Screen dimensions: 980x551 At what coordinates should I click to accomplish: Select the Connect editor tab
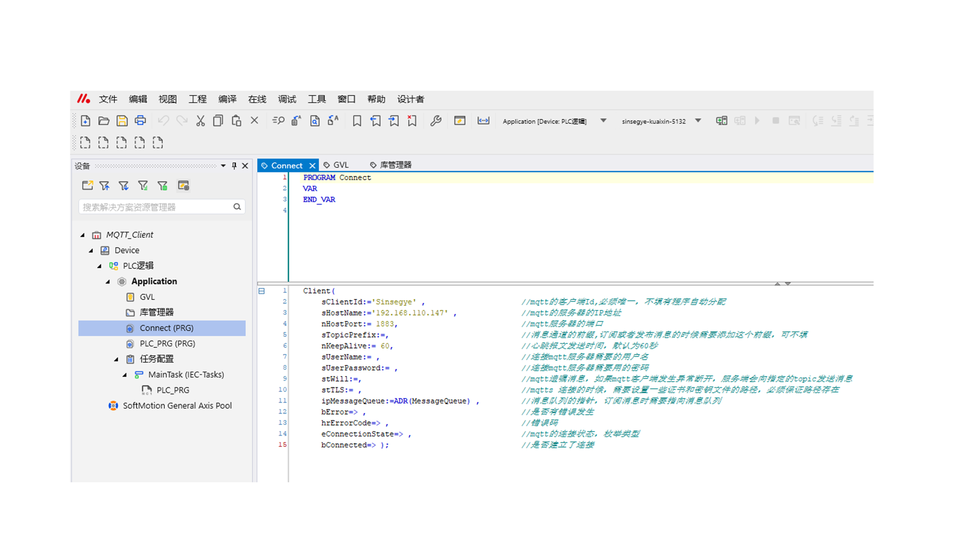[x=287, y=166]
